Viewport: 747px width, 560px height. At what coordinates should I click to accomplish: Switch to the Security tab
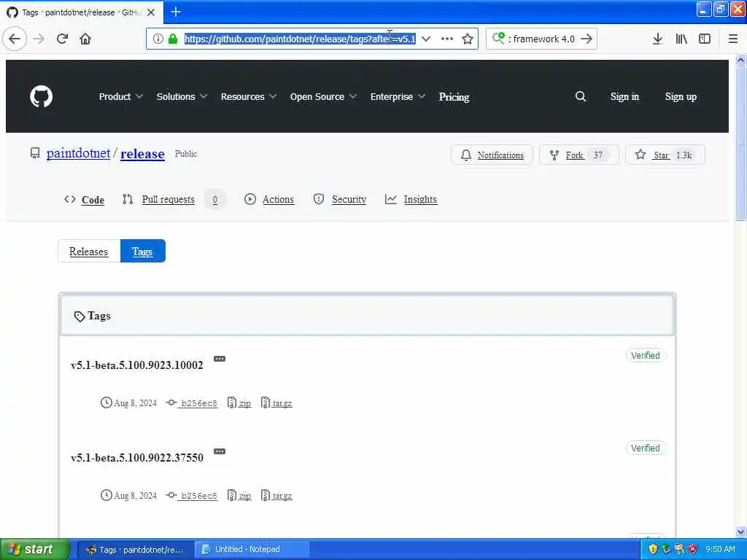[x=340, y=200]
